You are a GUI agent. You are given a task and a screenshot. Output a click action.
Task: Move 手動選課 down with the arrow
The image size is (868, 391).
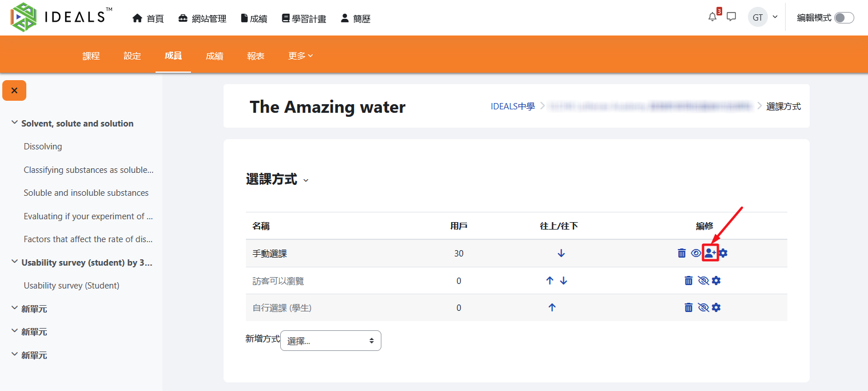(561, 253)
